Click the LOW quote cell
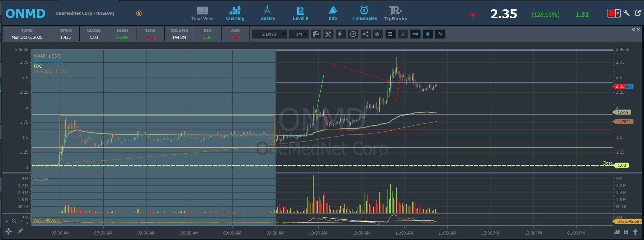 click(150, 34)
